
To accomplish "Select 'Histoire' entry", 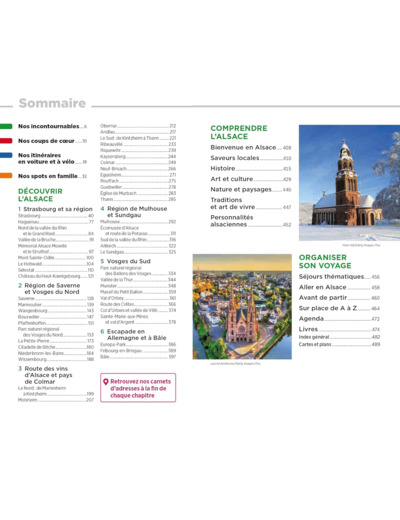I will coord(251,168).
